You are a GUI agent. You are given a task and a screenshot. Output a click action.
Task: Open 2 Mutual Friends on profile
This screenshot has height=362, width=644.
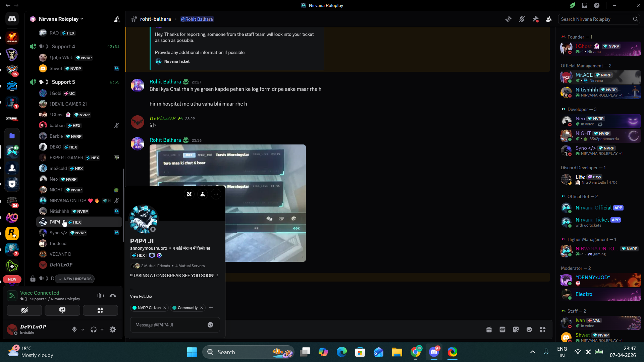155,266
